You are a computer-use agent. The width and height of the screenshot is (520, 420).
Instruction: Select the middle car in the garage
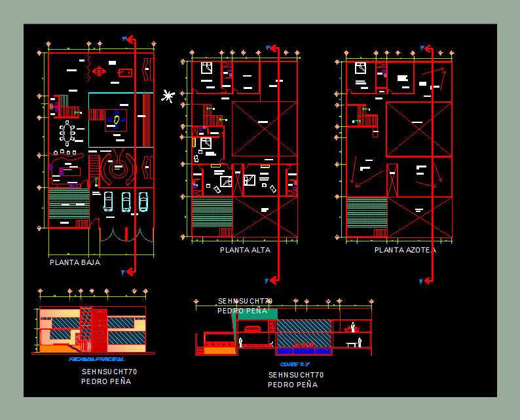(x=126, y=201)
